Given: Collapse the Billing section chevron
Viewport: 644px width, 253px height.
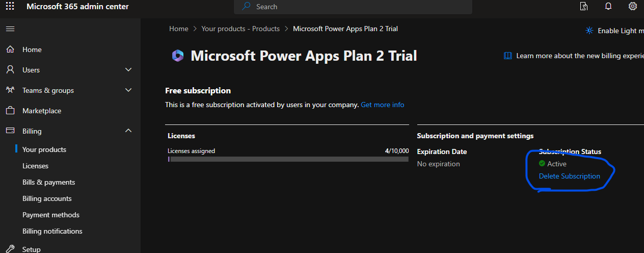Looking at the screenshot, I should [128, 131].
